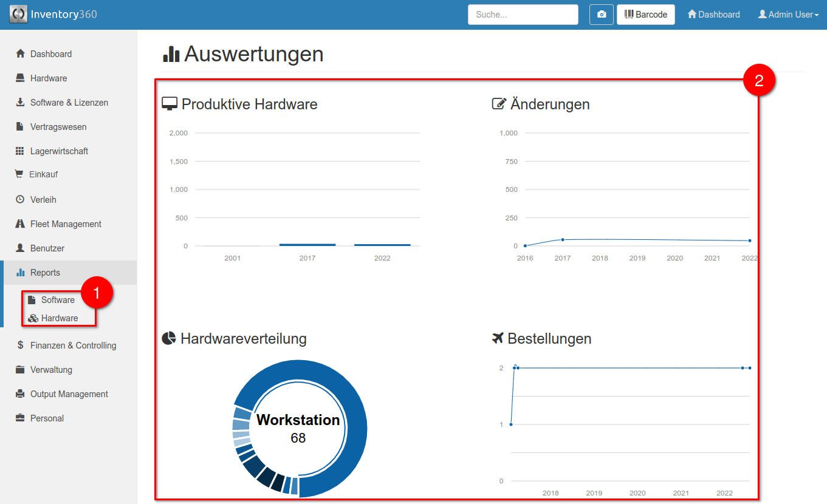Screen dimensions: 827x504
Task: Select the Einkauf shopping cart icon
Action: (x=20, y=175)
